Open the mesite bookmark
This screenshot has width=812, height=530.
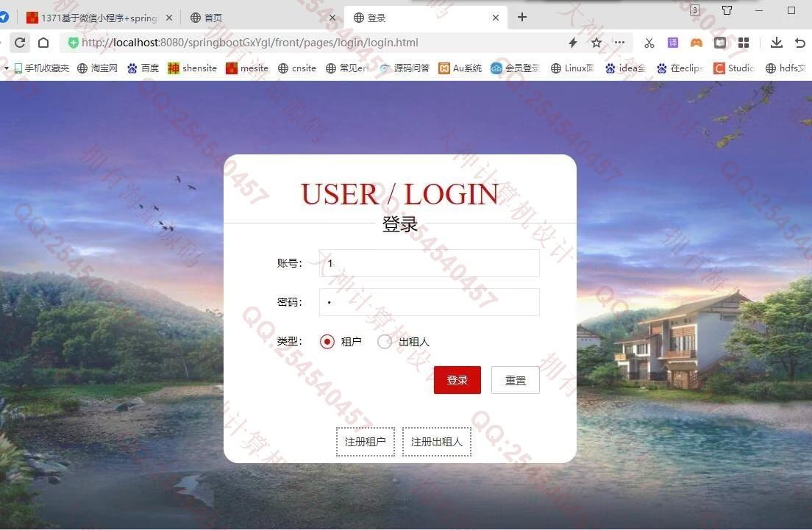tap(247, 68)
